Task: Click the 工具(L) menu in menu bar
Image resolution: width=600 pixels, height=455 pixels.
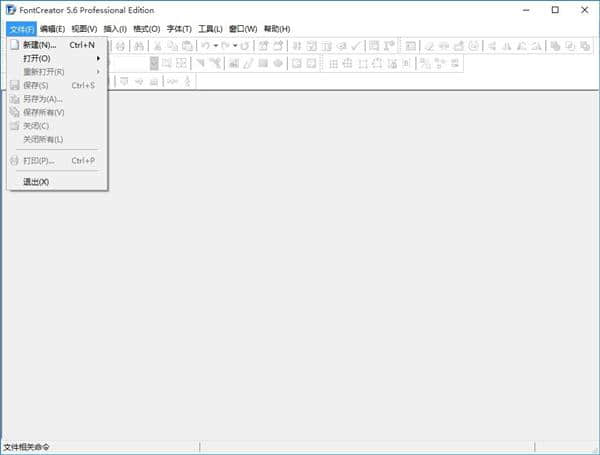Action: click(211, 29)
